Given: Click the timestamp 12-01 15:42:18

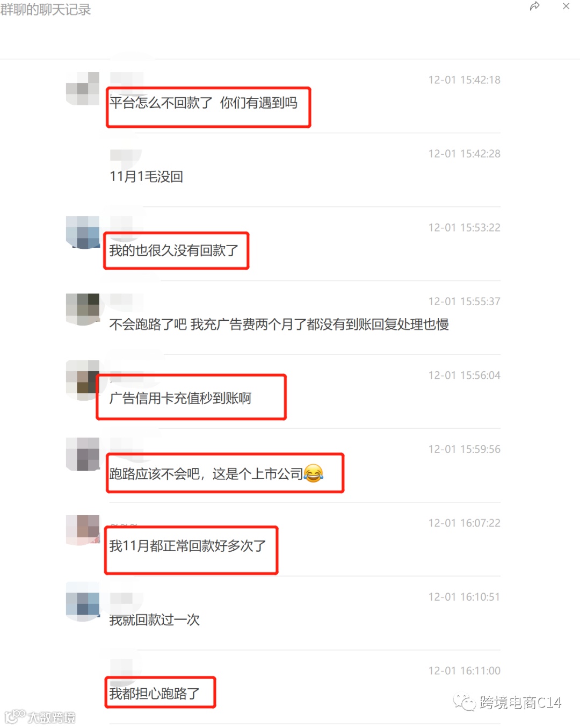Looking at the screenshot, I should click(464, 80).
